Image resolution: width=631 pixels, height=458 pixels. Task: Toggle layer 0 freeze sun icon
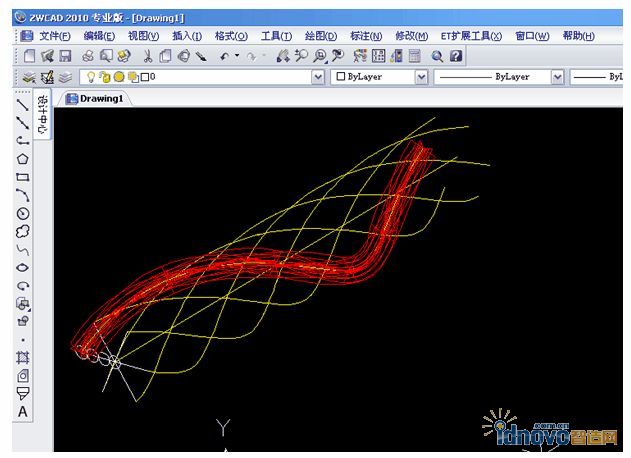click(x=119, y=77)
